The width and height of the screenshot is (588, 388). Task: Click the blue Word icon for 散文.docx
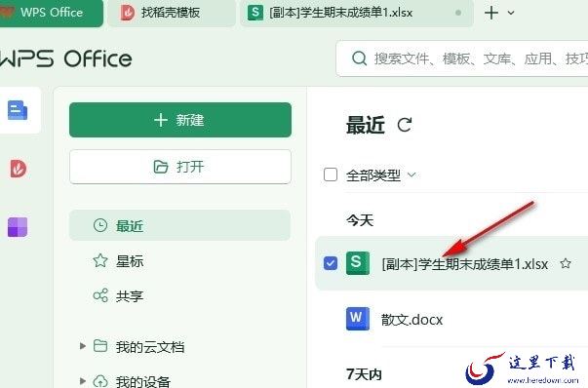pyautogui.click(x=357, y=319)
